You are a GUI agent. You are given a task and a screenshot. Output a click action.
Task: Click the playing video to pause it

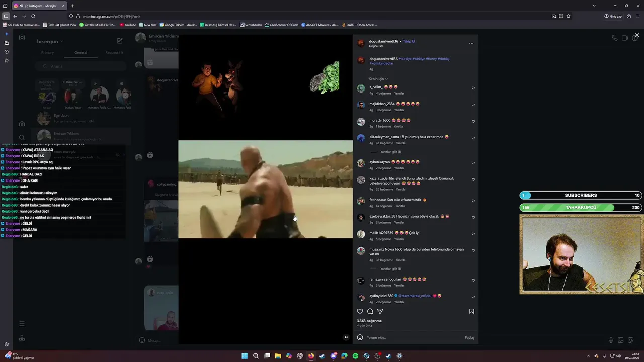(x=265, y=189)
